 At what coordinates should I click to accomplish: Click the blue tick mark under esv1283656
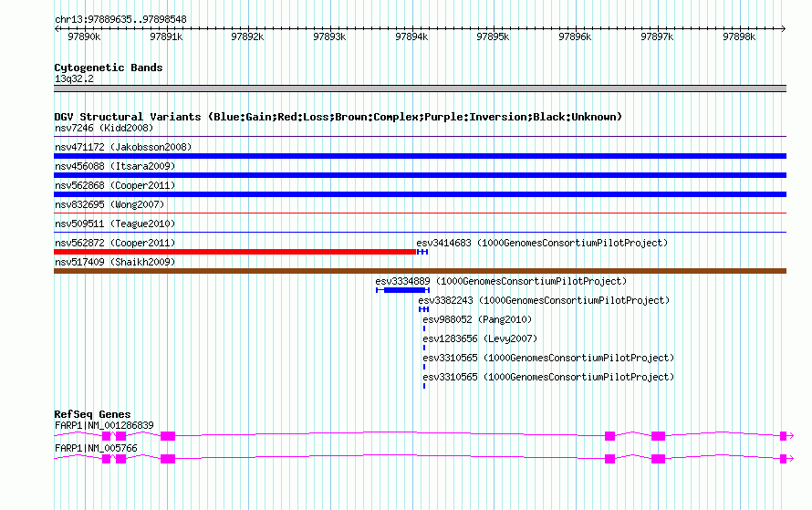point(424,348)
